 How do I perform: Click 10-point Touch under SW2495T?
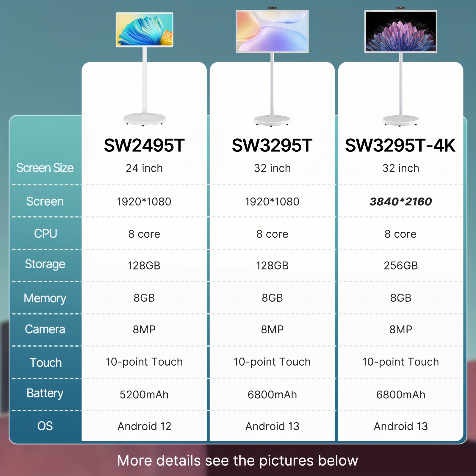click(144, 362)
